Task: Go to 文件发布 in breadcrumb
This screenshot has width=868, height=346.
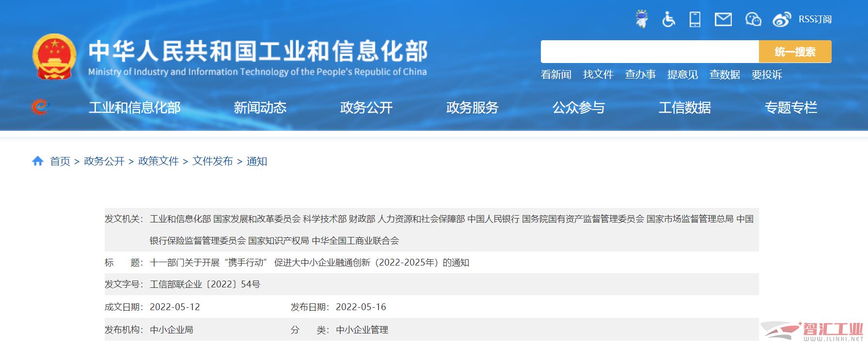Action: point(213,161)
